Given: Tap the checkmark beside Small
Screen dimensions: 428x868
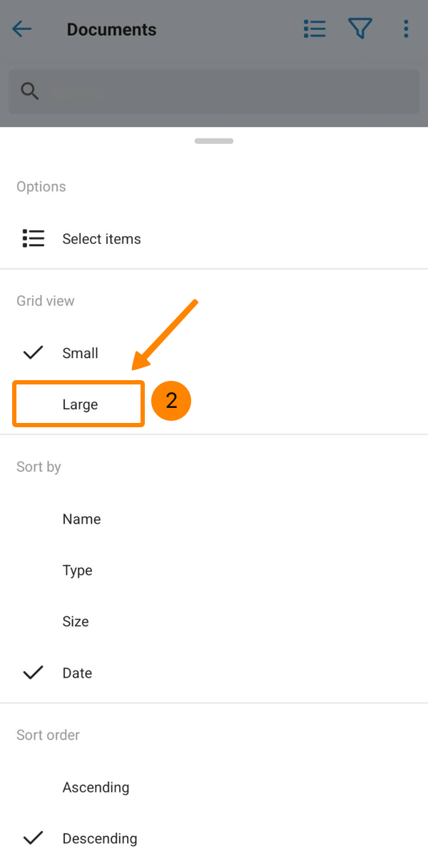Looking at the screenshot, I should click(34, 353).
